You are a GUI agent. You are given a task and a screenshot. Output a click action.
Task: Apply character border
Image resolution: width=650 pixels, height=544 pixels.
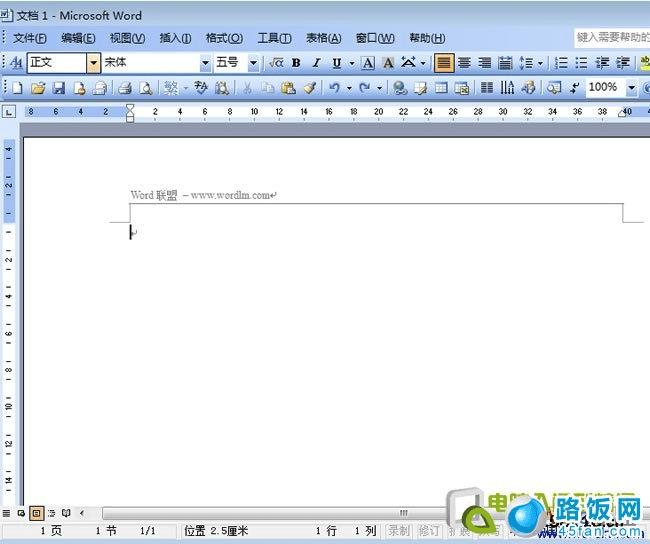(x=368, y=63)
